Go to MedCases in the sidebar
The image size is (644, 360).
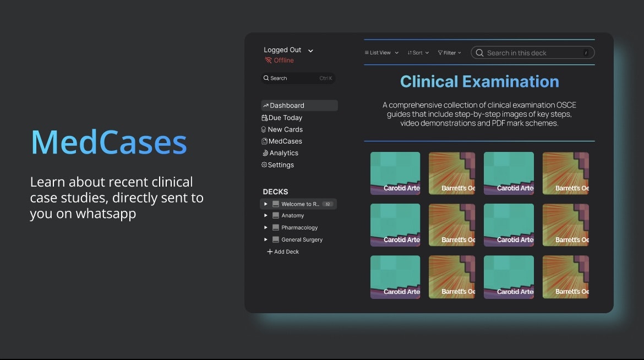(282, 141)
